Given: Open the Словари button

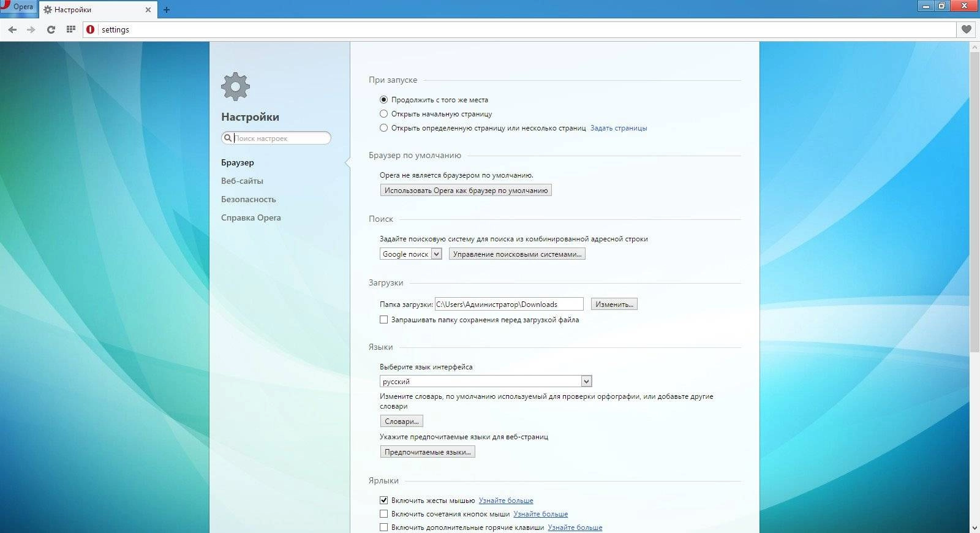Looking at the screenshot, I should pyautogui.click(x=402, y=421).
